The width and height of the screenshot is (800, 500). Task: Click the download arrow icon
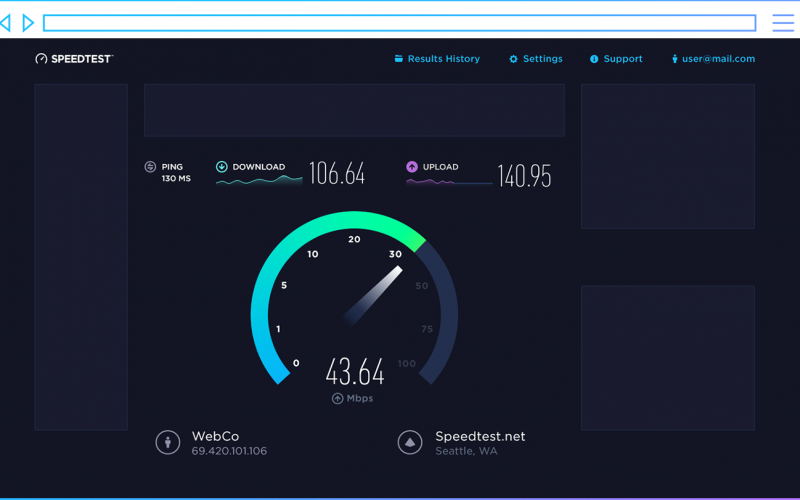tap(222, 167)
